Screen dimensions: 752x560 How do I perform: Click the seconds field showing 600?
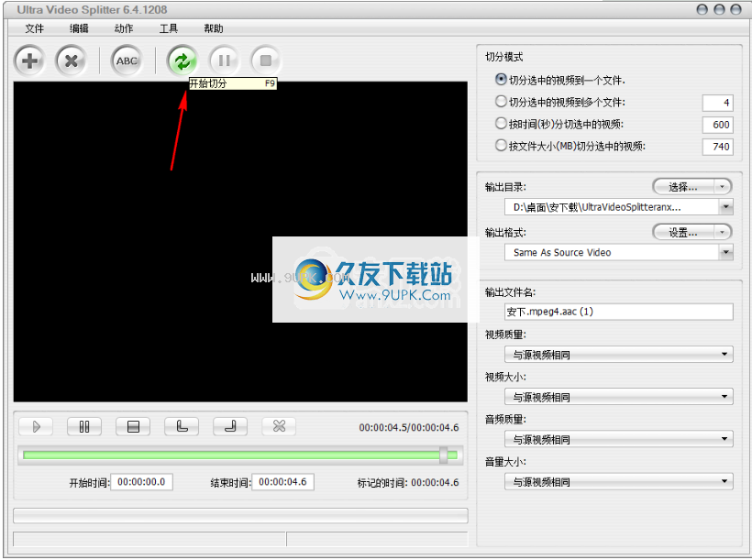point(717,125)
